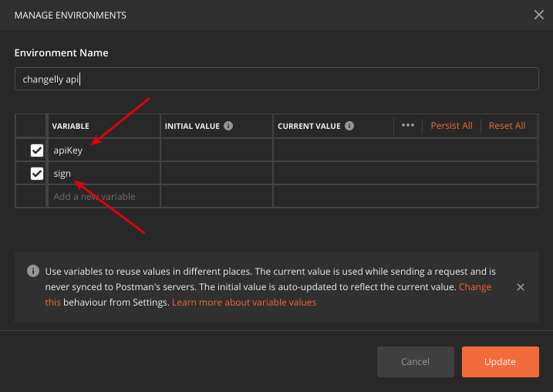Screen dimensions: 553x392
Task: Uncheck the sign variable checkbox
Action: tap(37, 174)
